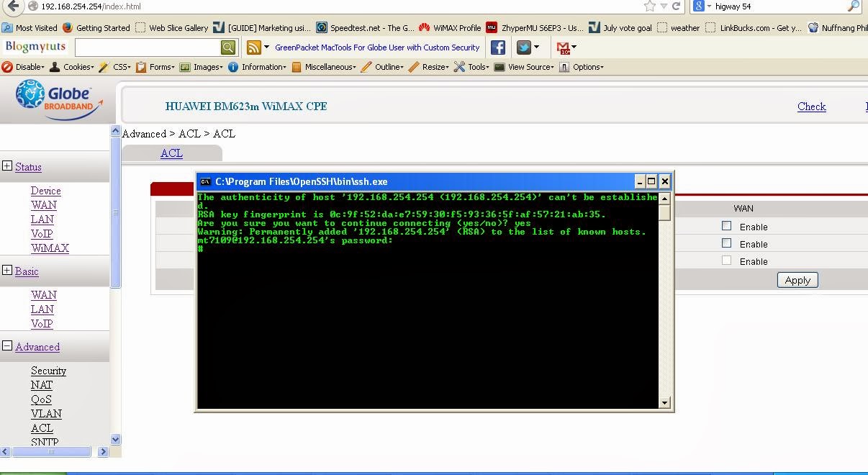Open the Resize developer menu
The height and width of the screenshot is (475, 868).
click(429, 67)
